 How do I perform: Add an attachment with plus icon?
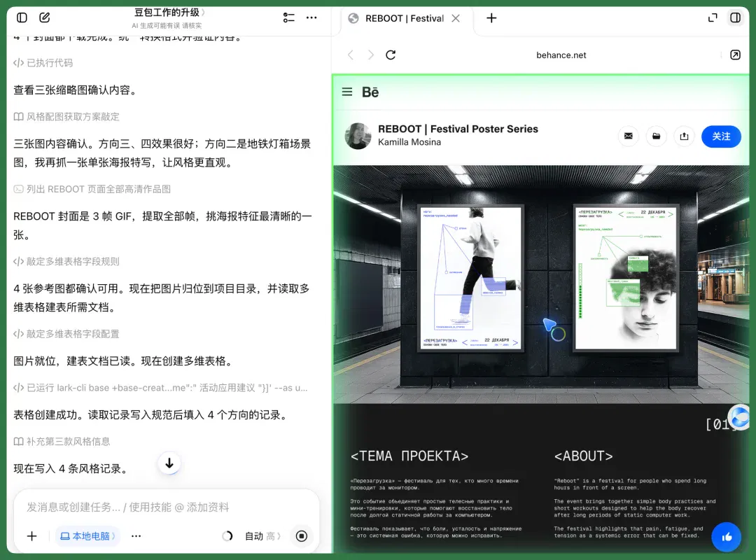pyautogui.click(x=31, y=536)
